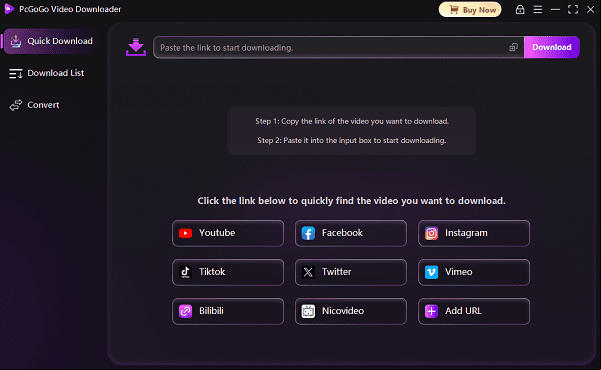Click the Convert arrows icon
The height and width of the screenshot is (370, 601).
16,105
